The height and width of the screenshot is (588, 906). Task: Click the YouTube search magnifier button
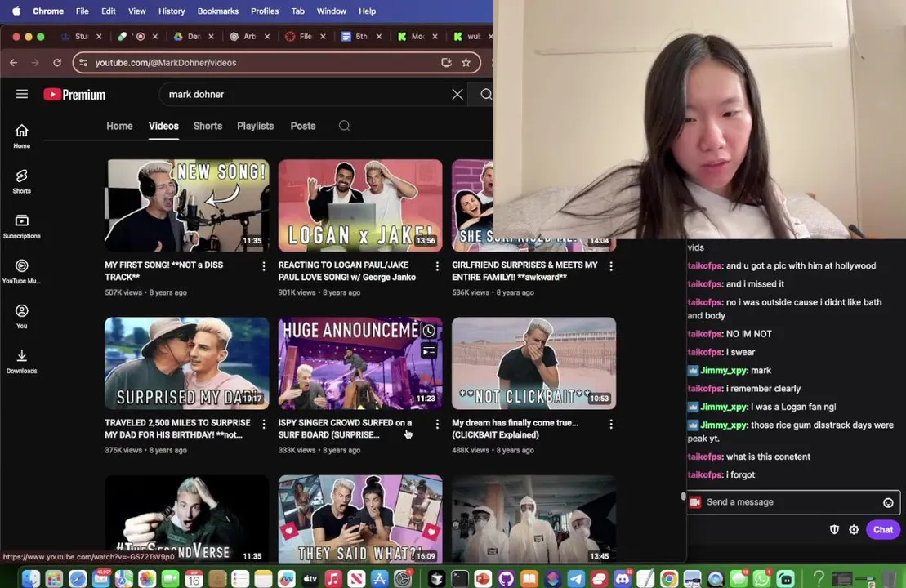click(486, 94)
